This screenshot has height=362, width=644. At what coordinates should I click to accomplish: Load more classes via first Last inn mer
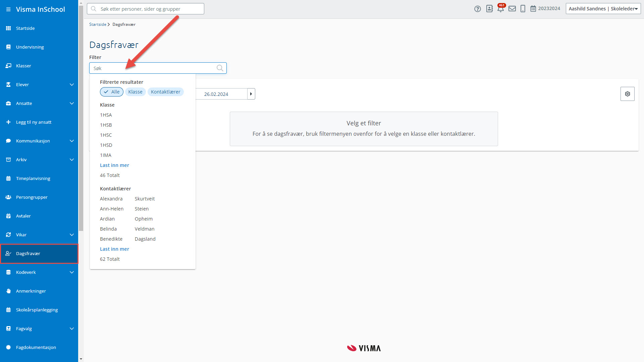point(114,165)
